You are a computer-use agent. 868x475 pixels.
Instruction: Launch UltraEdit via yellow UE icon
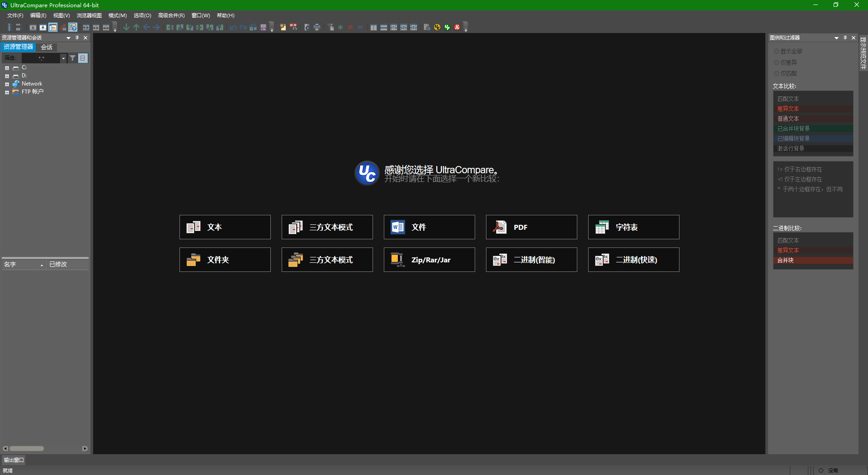click(437, 27)
